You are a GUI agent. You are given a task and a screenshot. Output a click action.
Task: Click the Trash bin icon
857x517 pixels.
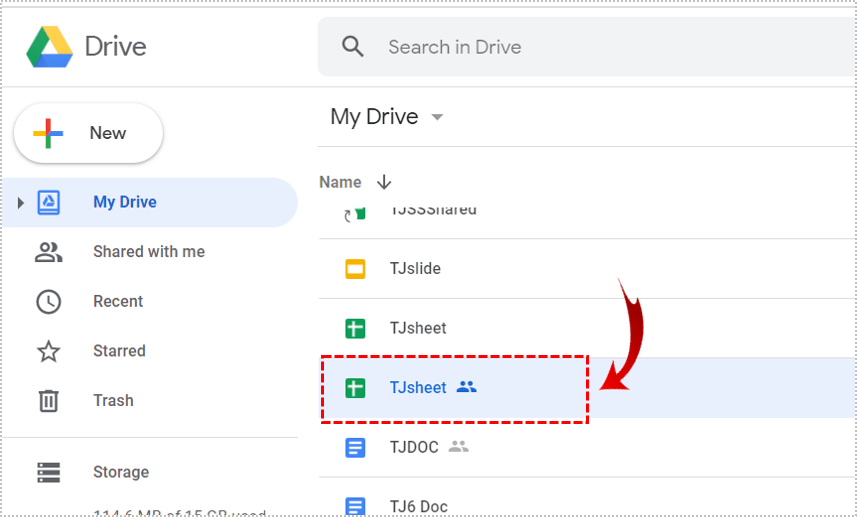(x=48, y=401)
